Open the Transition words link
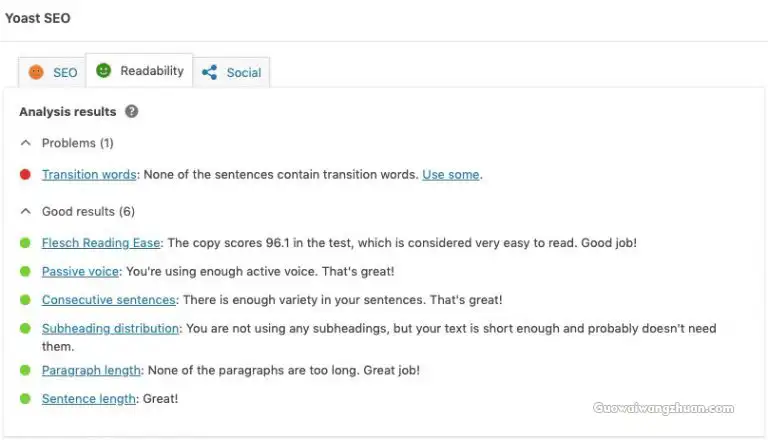Image resolution: width=768 pixels, height=440 pixels. 89,174
